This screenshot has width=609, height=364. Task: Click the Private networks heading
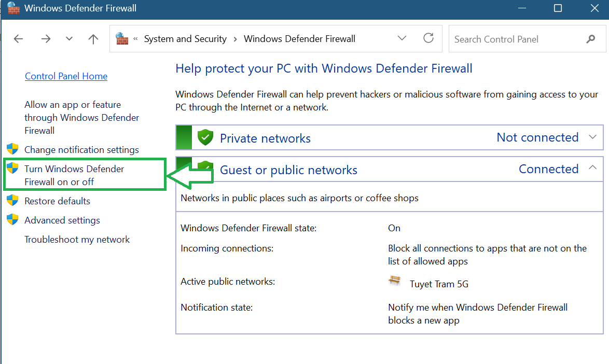point(265,138)
